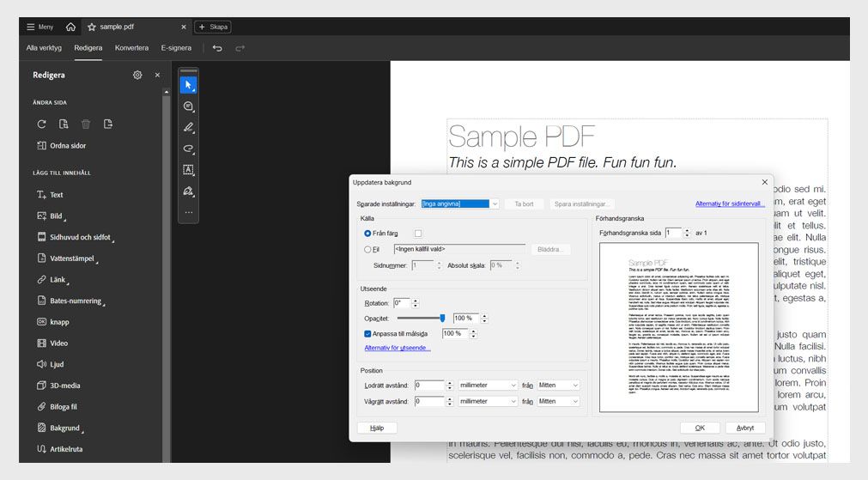This screenshot has height=480, width=868.
Task: Star the sample.pdf tab
Action: click(92, 27)
